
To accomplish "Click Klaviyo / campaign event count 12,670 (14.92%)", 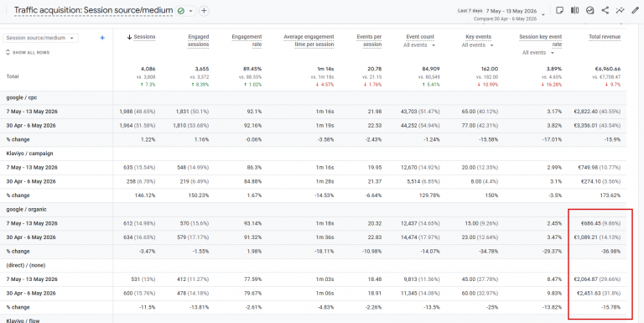I will click(x=421, y=168).
